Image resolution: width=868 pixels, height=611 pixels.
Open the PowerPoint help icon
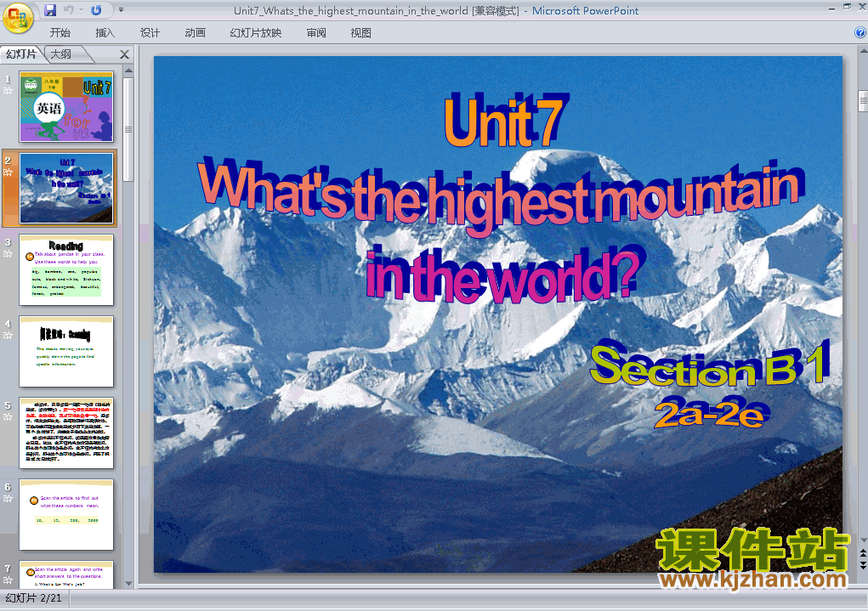860,32
